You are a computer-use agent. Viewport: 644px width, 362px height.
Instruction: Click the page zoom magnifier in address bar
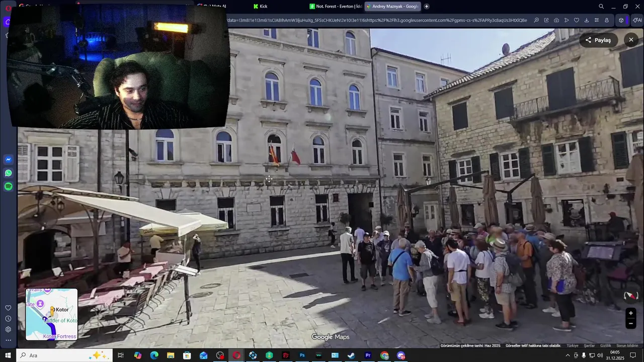click(x=536, y=20)
